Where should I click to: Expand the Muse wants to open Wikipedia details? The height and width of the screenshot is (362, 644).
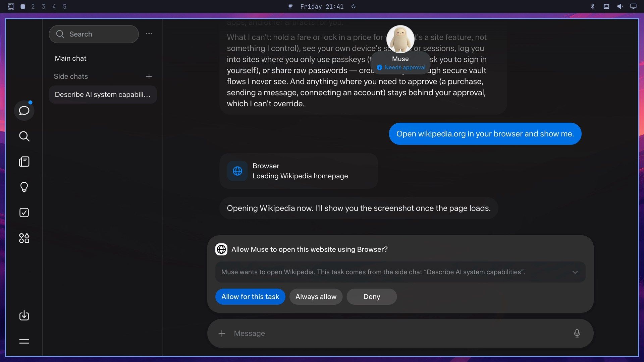pyautogui.click(x=575, y=272)
